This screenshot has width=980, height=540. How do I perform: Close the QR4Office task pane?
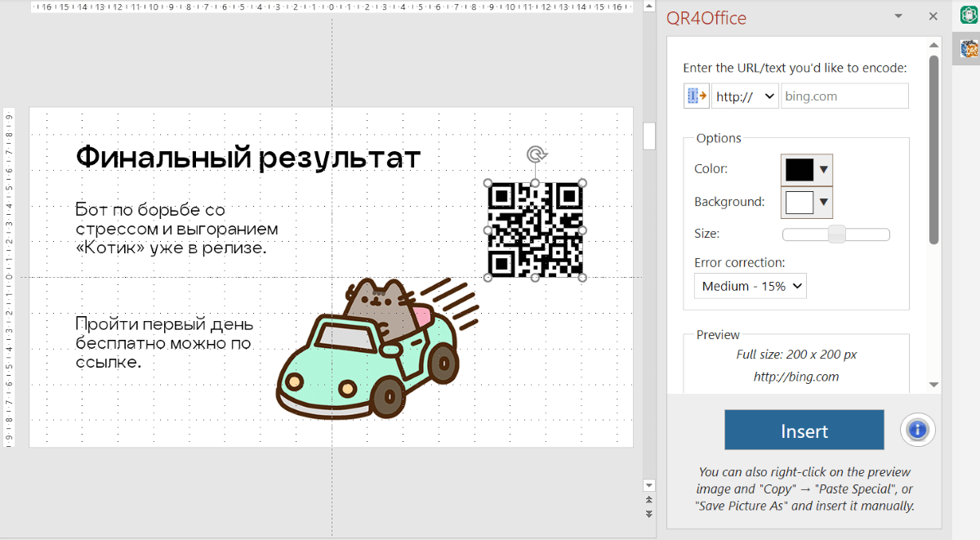933,16
